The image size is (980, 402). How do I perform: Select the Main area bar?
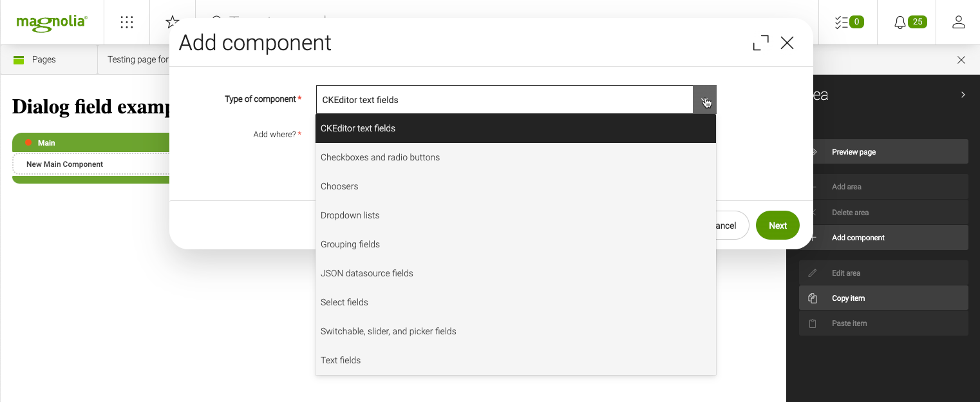click(91, 142)
